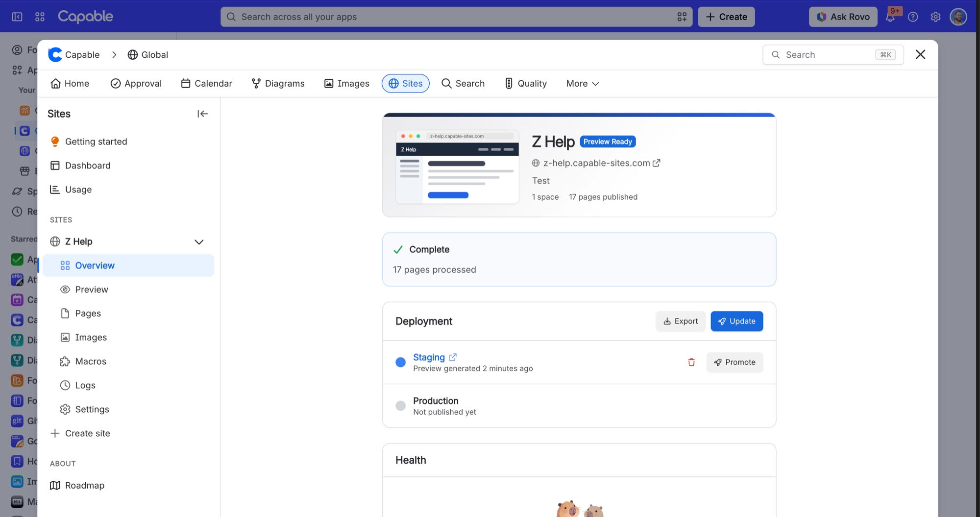Viewport: 980px width, 517px height.
Task: Open Ask Rovo
Action: (843, 17)
